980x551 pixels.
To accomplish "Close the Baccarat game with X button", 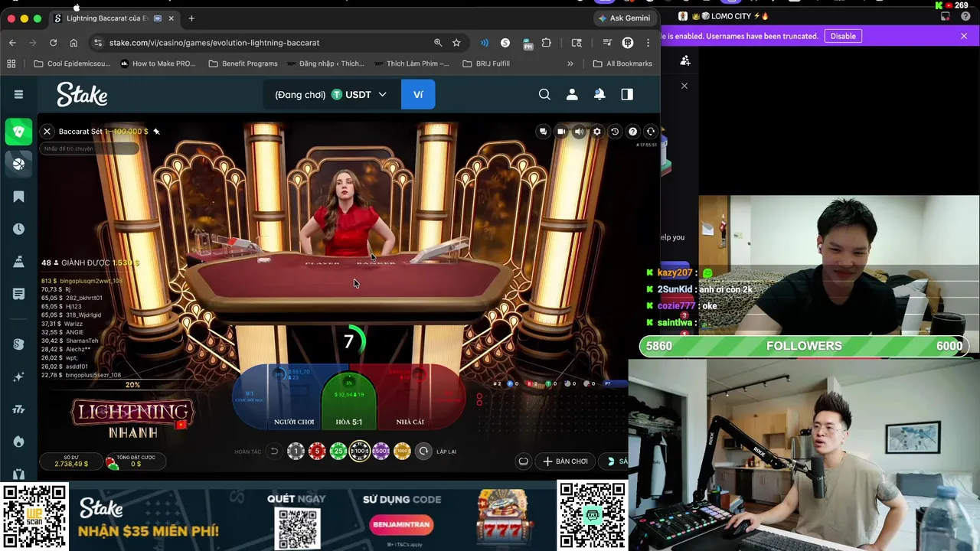I will click(47, 132).
